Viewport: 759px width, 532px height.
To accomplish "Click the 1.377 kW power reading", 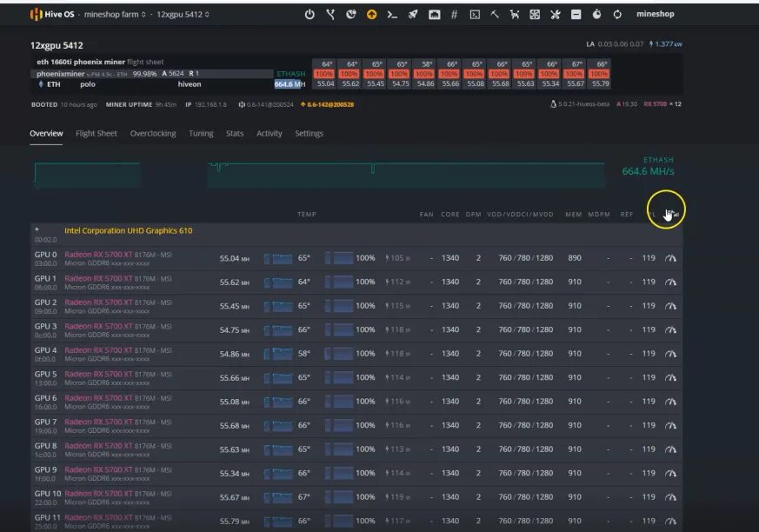I will click(x=666, y=44).
